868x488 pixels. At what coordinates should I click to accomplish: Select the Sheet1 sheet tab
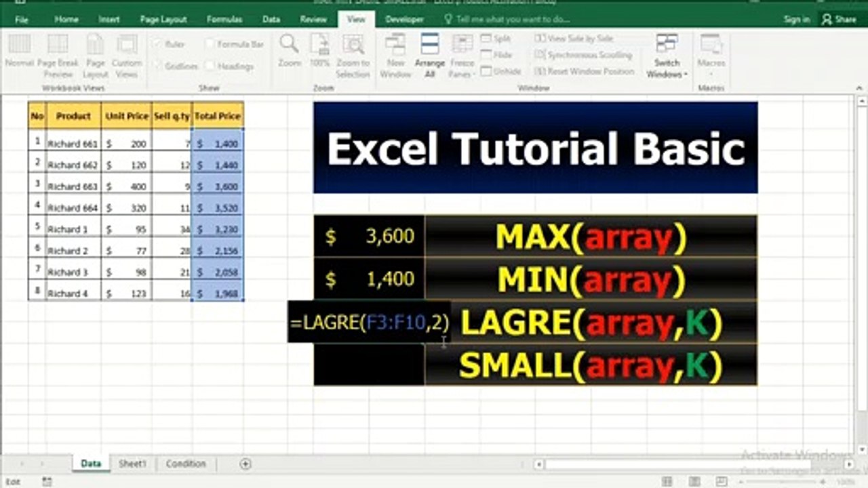point(132,464)
